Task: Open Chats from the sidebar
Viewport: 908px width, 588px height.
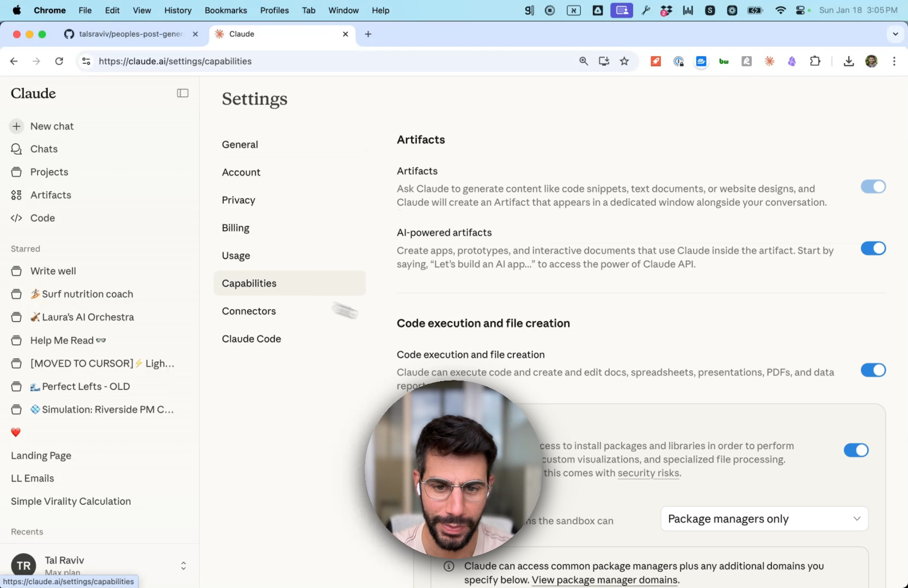Action: click(x=44, y=149)
